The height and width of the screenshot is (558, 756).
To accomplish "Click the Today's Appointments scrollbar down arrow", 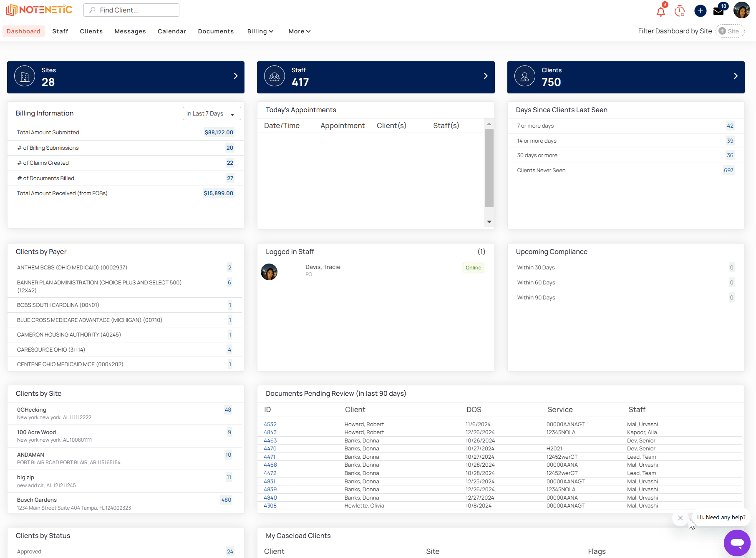I will pyautogui.click(x=489, y=222).
